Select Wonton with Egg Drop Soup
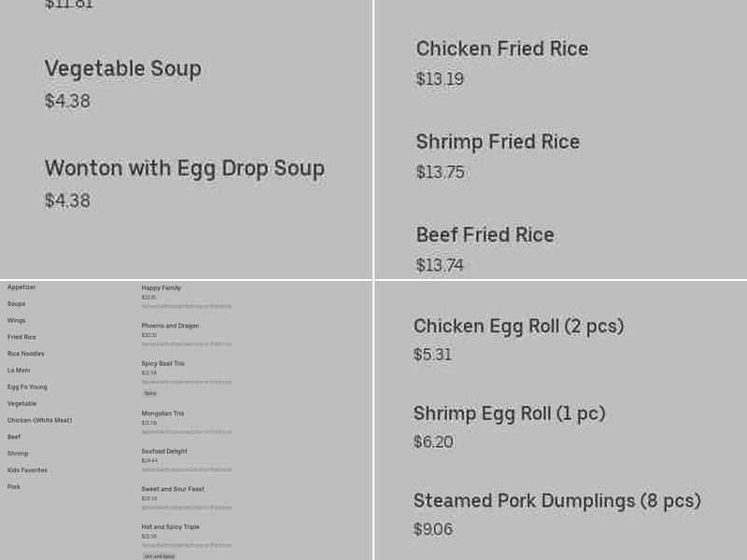The height and width of the screenshot is (560, 747). point(184,168)
